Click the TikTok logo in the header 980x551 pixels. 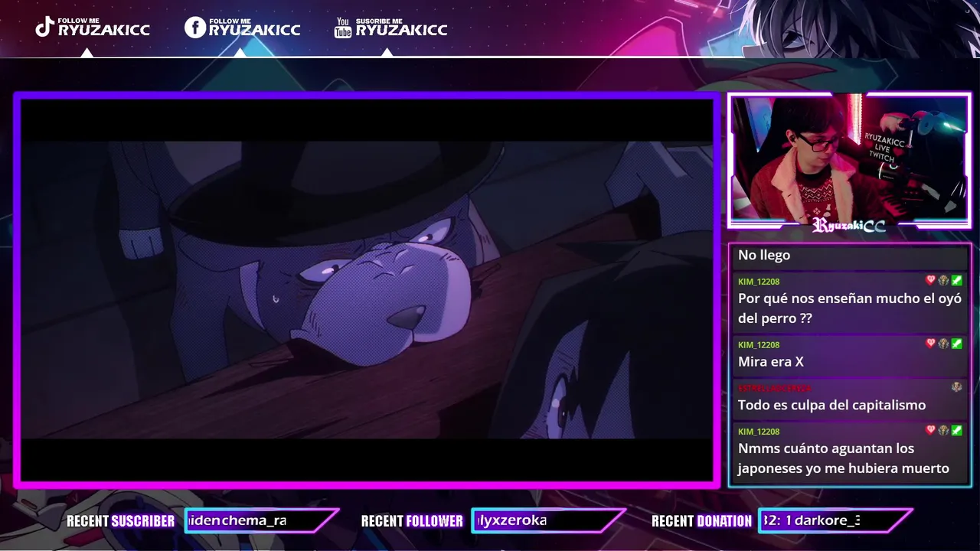click(x=44, y=27)
